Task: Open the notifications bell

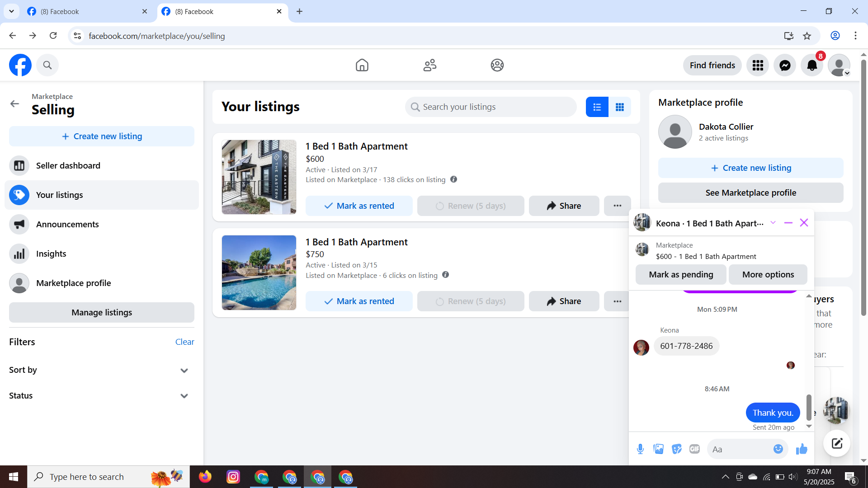Action: [x=812, y=66]
